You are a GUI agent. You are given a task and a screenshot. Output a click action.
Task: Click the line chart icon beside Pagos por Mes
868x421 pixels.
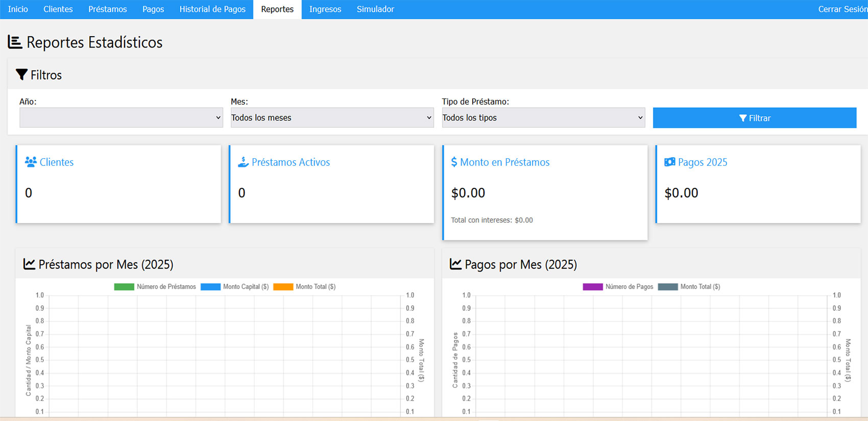455,264
